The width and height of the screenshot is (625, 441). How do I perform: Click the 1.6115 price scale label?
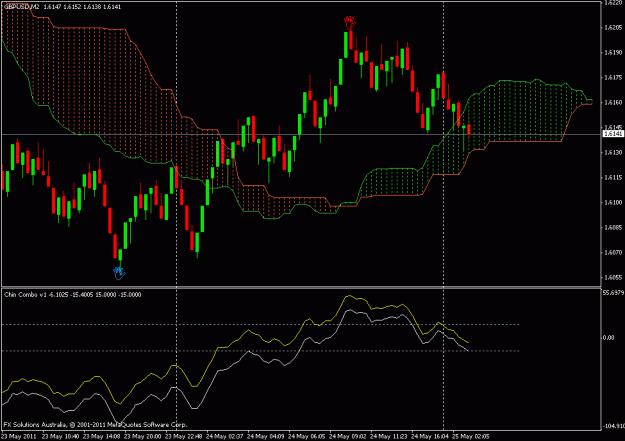[613, 177]
